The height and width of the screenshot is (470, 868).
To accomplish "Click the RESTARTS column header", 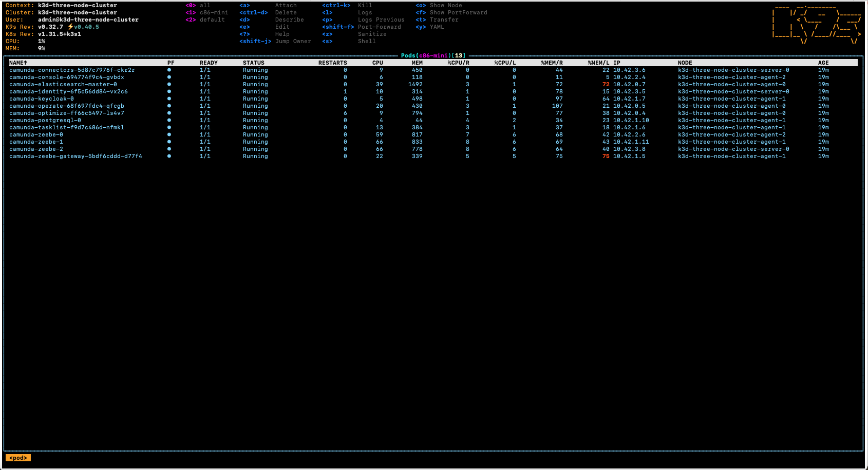I will pos(333,63).
